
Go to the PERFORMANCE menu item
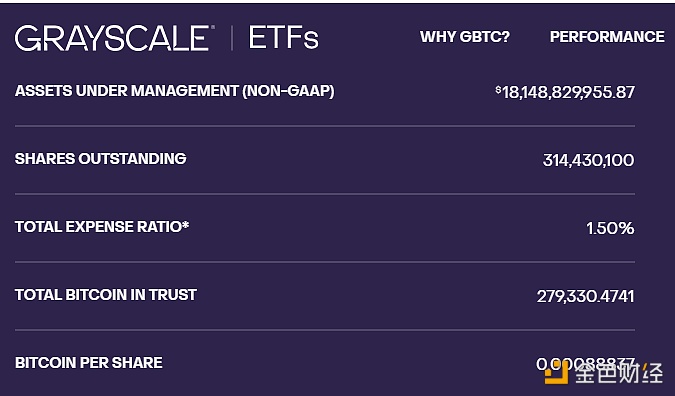pos(607,37)
